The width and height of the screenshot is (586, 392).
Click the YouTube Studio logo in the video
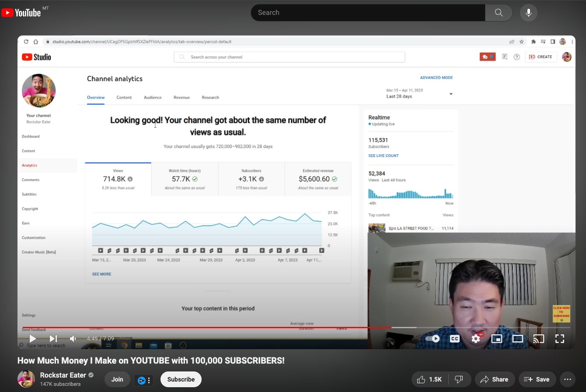[x=36, y=57]
